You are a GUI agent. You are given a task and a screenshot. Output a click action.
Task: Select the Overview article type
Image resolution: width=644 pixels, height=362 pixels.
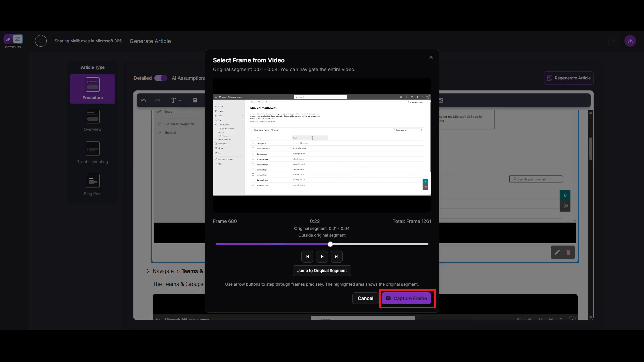pyautogui.click(x=93, y=121)
